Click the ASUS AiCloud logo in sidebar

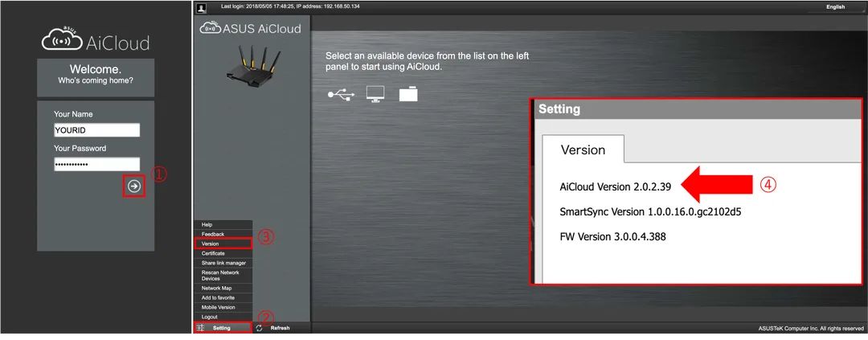250,28
